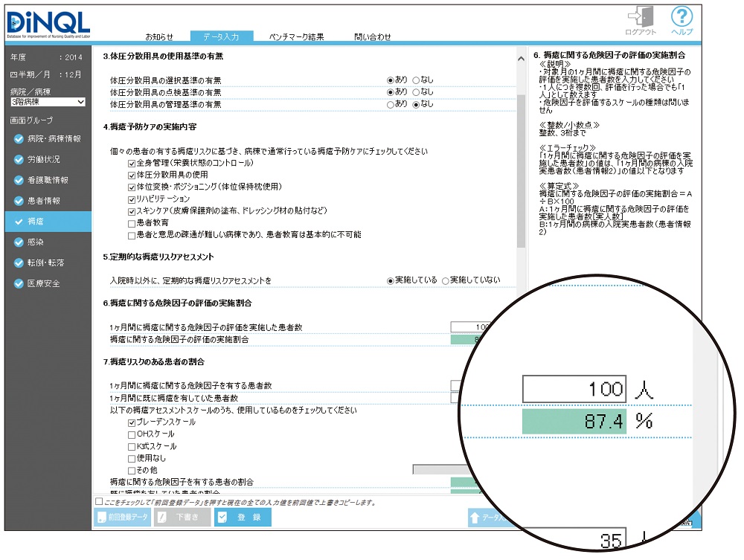This screenshot has width=744, height=560.
Task: Select なし for 体圧分散用具の点検基準の有無
Action: click(x=416, y=92)
